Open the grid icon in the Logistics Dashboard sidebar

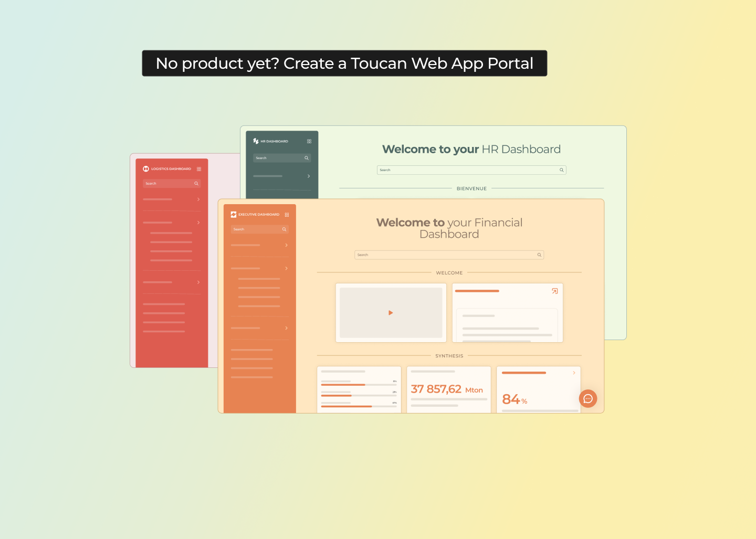tap(199, 169)
